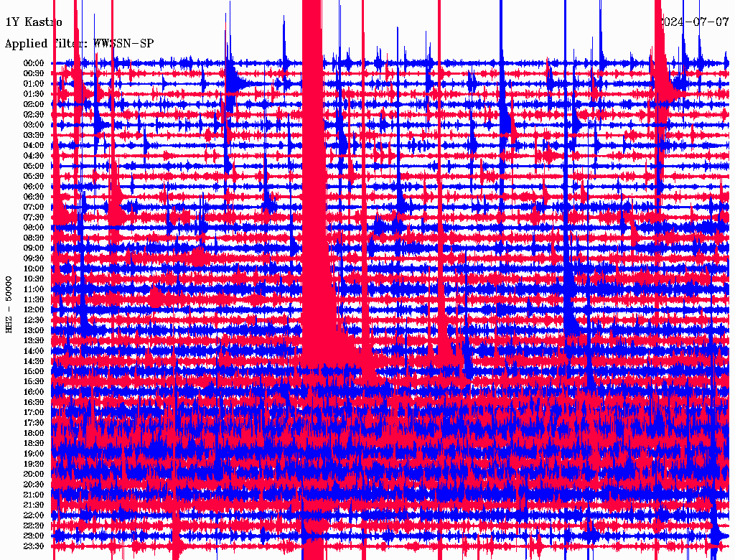The height and width of the screenshot is (560, 735).
Task: Click the 18:00 time label
Action: point(34,433)
